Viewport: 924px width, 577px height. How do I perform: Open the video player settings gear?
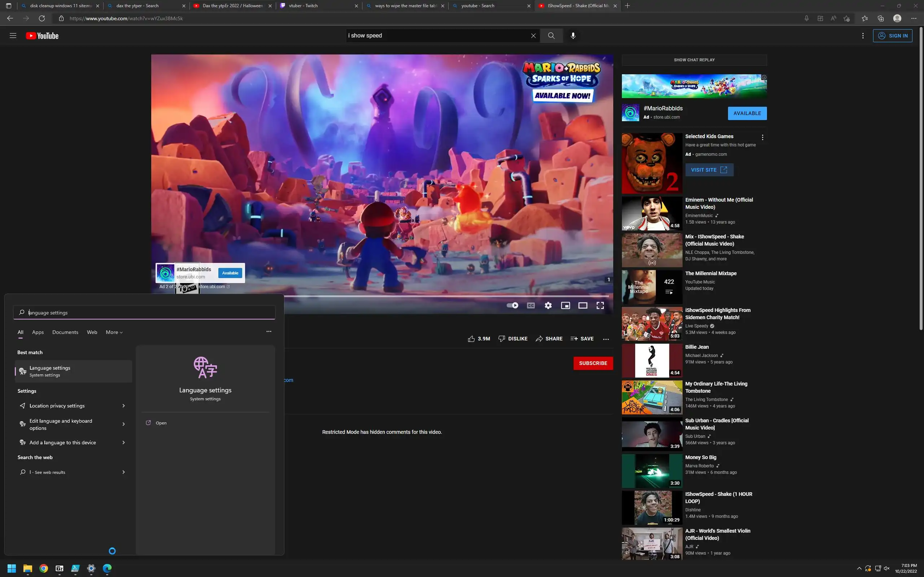(548, 305)
